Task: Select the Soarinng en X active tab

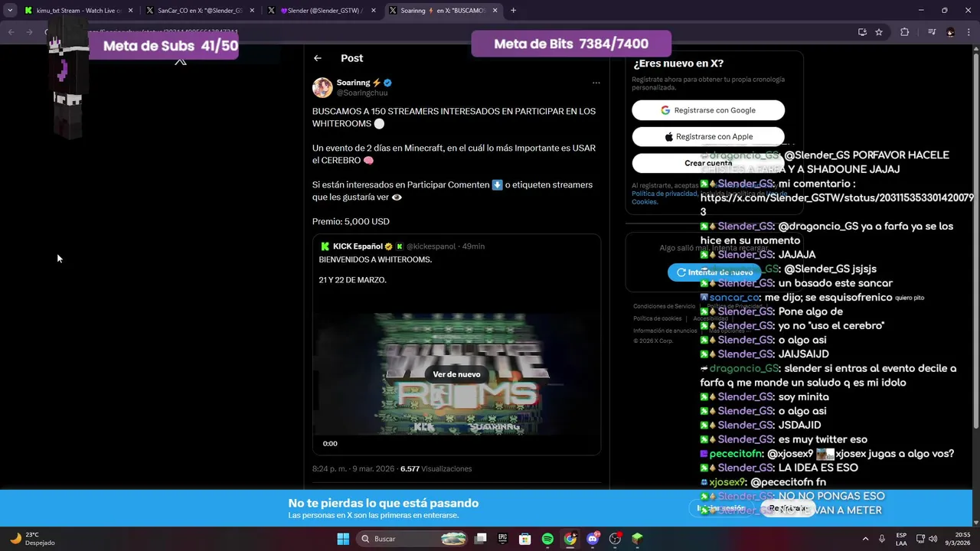Action: coord(443,11)
